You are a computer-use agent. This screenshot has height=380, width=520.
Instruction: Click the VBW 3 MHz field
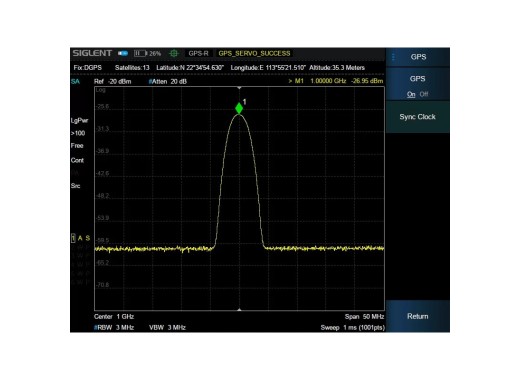(x=167, y=327)
